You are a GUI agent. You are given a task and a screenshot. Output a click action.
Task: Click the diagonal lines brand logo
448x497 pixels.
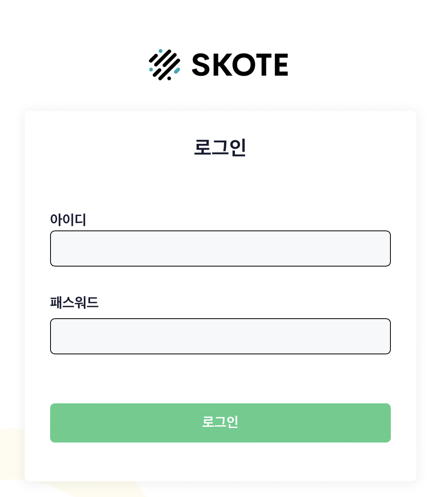tap(164, 65)
